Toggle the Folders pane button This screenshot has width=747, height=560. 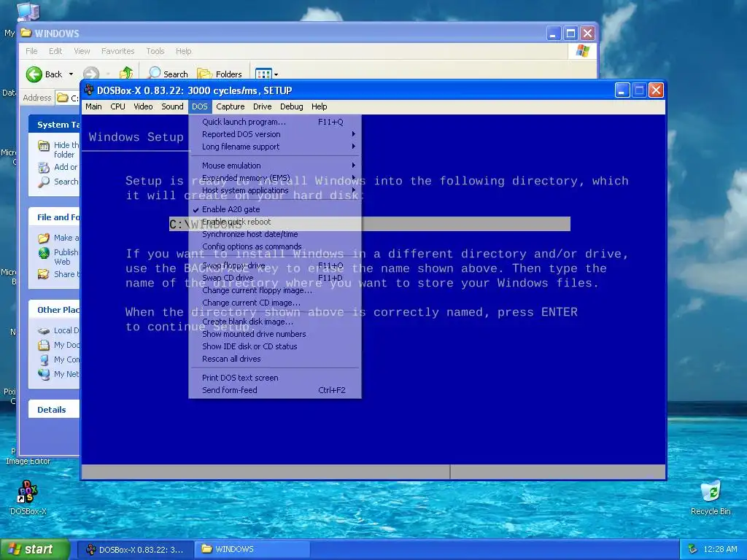pyautogui.click(x=220, y=74)
